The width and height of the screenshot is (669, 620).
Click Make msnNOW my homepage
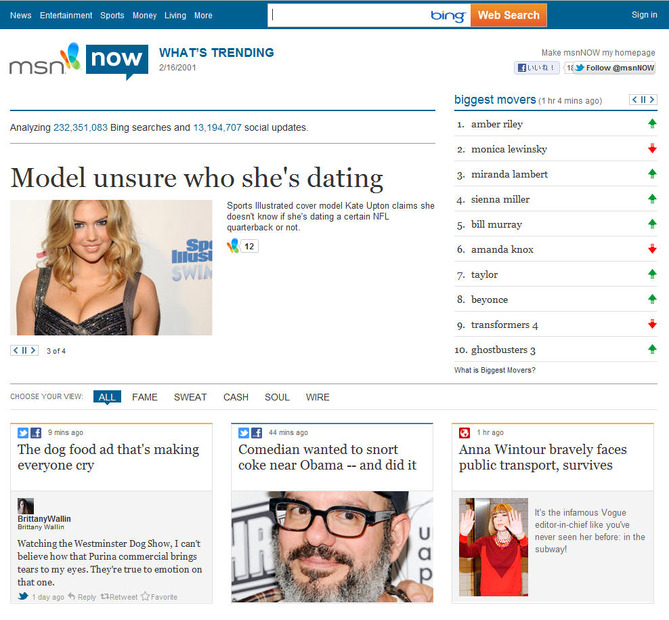pos(598,52)
